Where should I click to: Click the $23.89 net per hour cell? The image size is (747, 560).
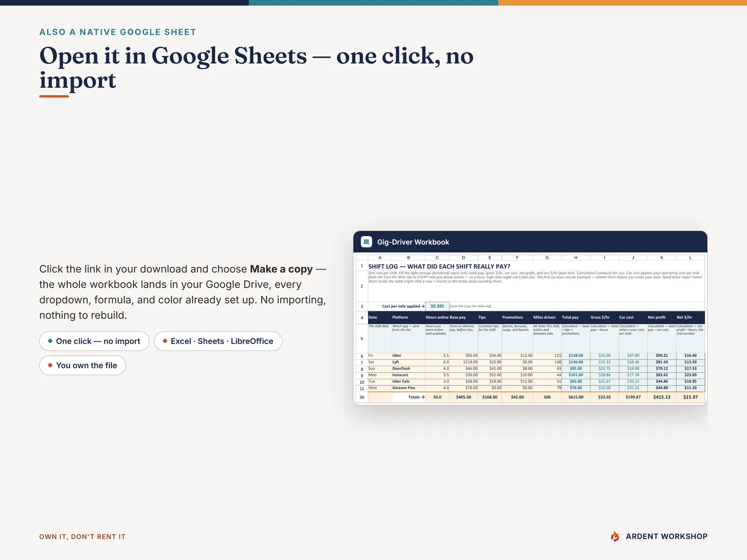point(691,375)
